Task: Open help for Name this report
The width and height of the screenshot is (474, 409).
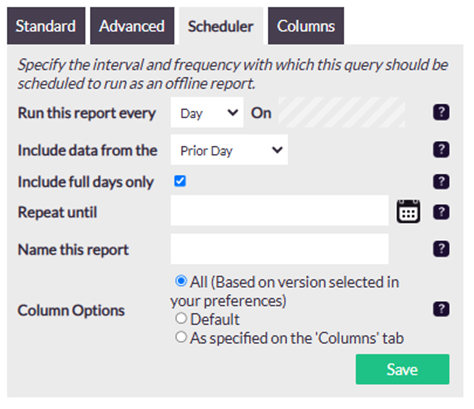Action: point(441,249)
